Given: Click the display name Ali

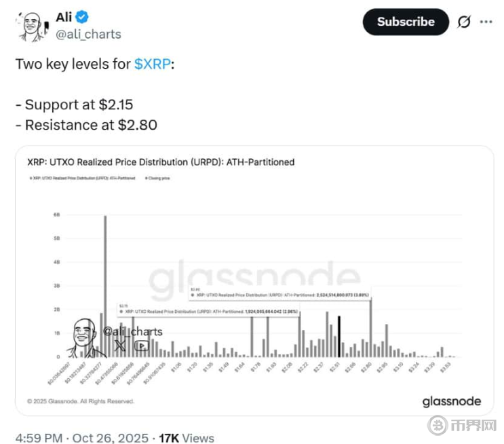Looking at the screenshot, I should pyautogui.click(x=64, y=17).
